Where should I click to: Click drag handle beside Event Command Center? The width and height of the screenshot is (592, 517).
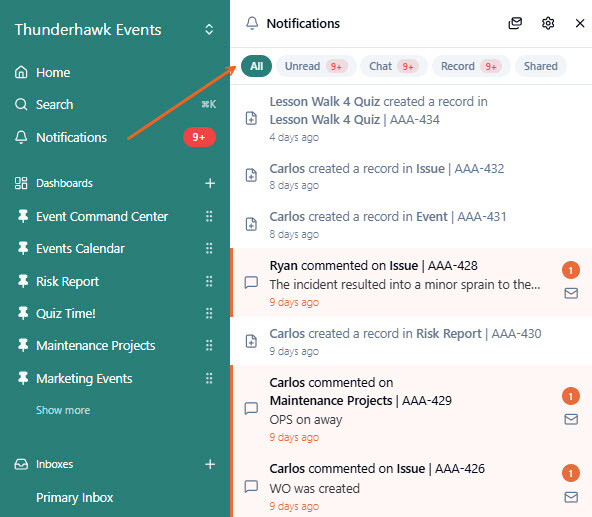pyautogui.click(x=209, y=216)
